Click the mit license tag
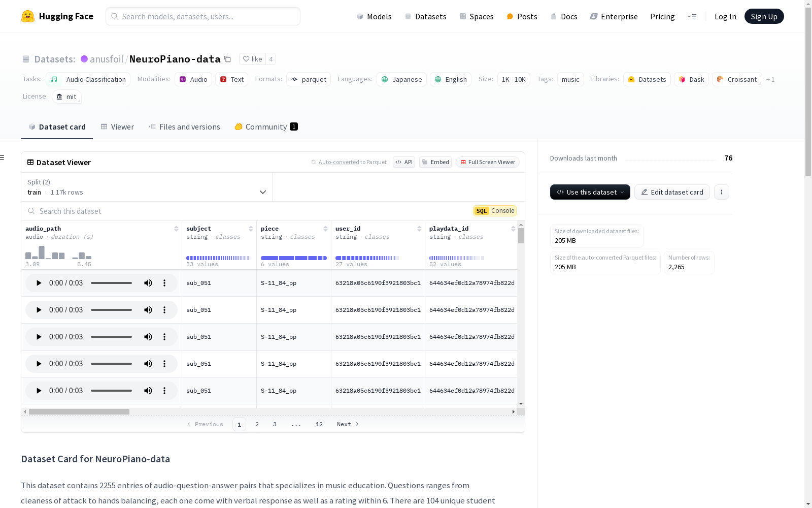812x508 pixels. click(66, 97)
